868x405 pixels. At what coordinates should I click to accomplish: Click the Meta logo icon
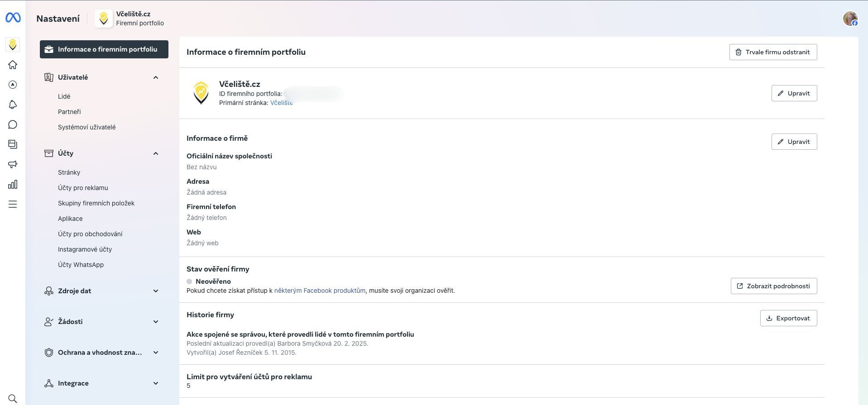[x=13, y=18]
